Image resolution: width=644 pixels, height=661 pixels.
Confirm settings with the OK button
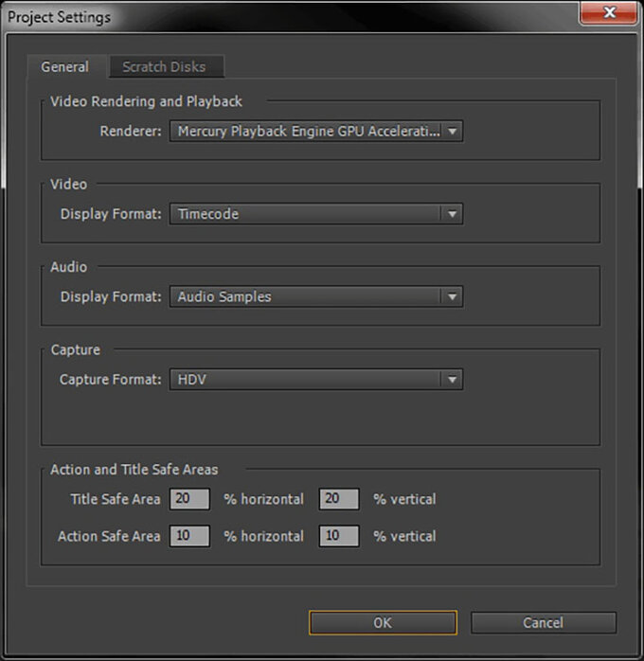pos(383,622)
